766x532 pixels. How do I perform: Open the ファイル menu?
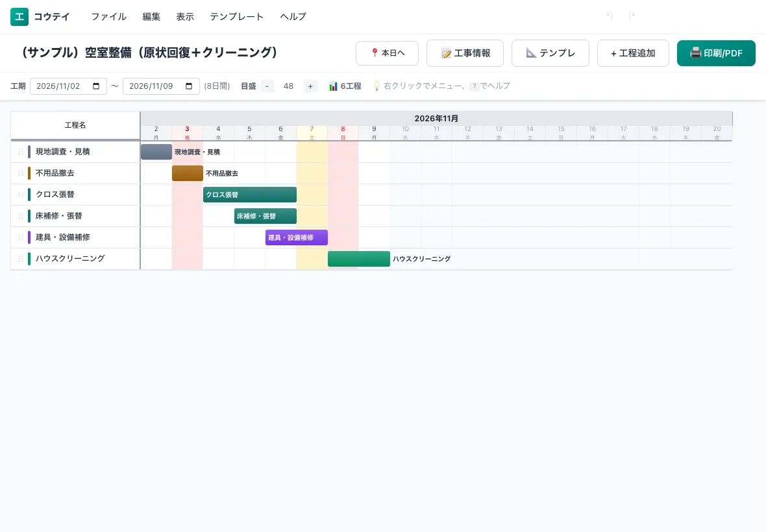108,17
